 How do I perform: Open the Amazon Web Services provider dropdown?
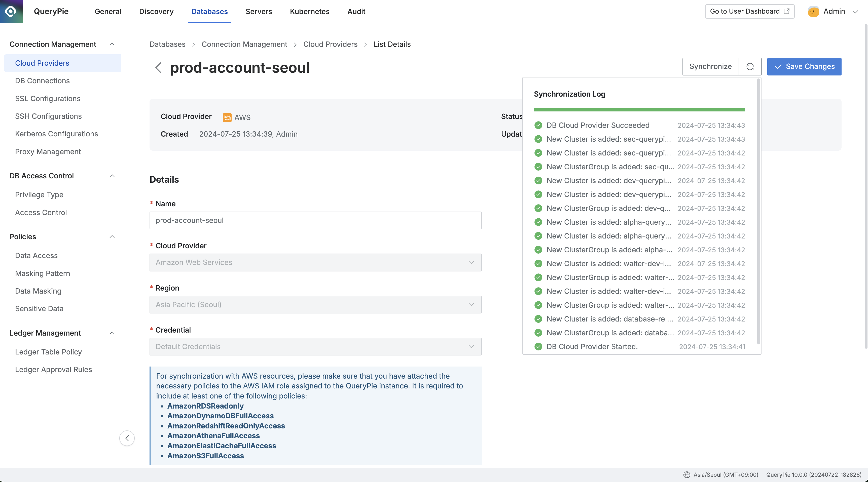[315, 262]
